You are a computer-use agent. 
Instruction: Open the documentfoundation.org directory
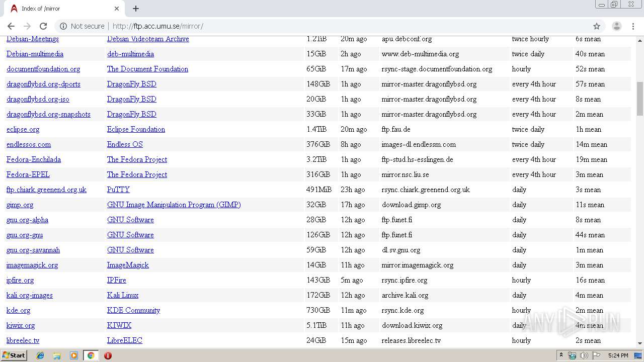43,69
